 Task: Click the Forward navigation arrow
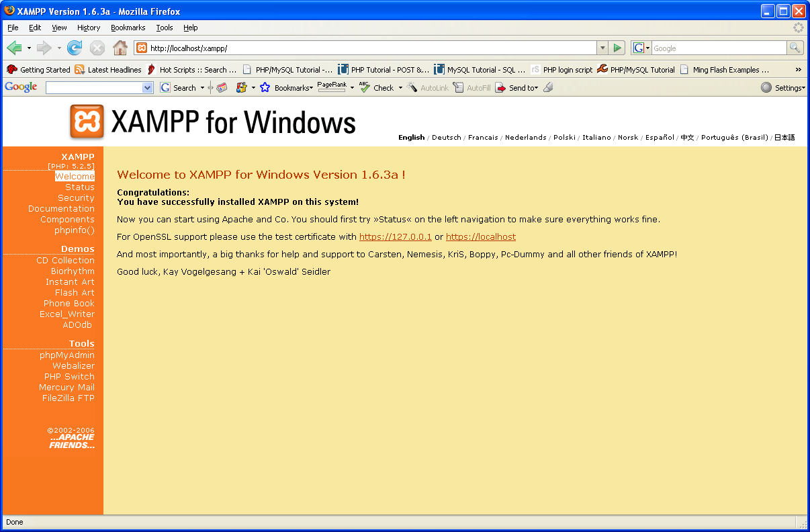[x=44, y=48]
